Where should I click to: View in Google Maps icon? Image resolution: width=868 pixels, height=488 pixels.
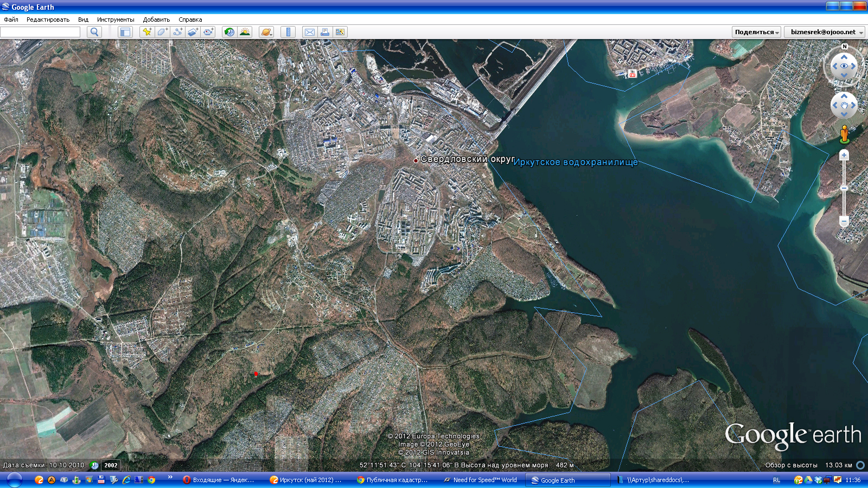[x=340, y=32]
